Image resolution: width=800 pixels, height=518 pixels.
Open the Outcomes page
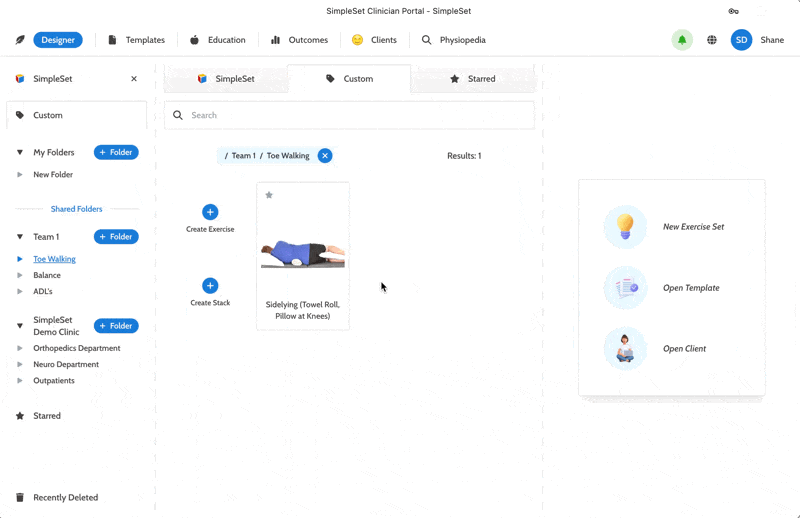[x=299, y=40]
